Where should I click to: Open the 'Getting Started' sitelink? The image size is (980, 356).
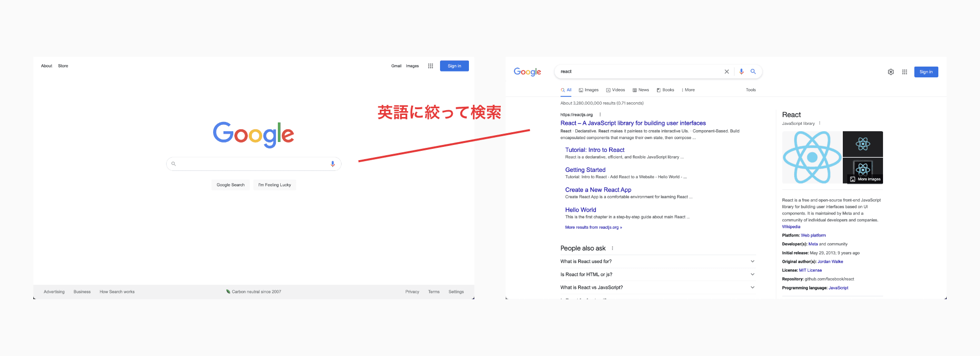(x=585, y=170)
